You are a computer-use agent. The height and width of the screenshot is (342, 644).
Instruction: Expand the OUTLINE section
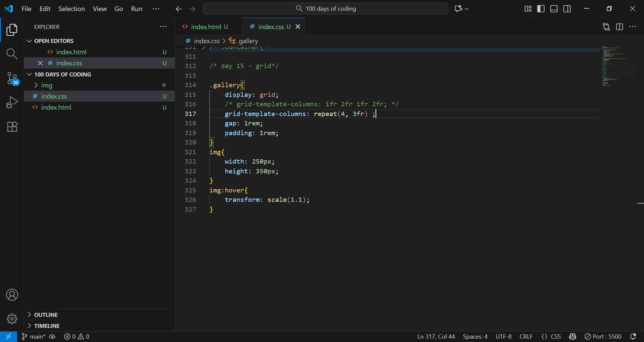point(45,315)
